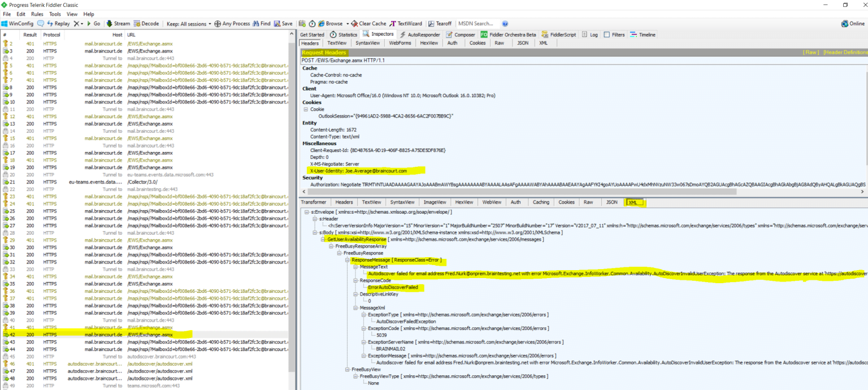The image size is (868, 390).
Task: Switch request inspector to SyntaxView tab
Action: point(367,43)
